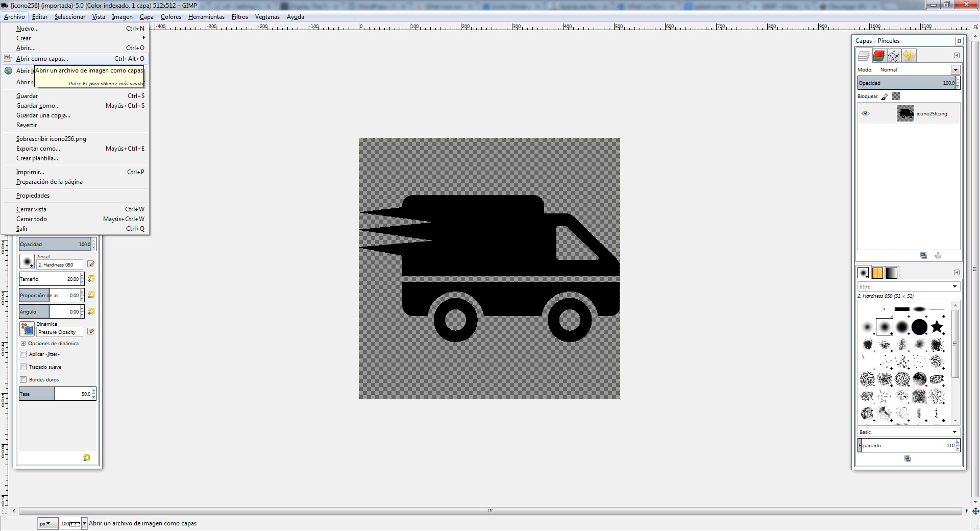Reset the Ángulo value icon
The image size is (980, 531).
click(91, 311)
